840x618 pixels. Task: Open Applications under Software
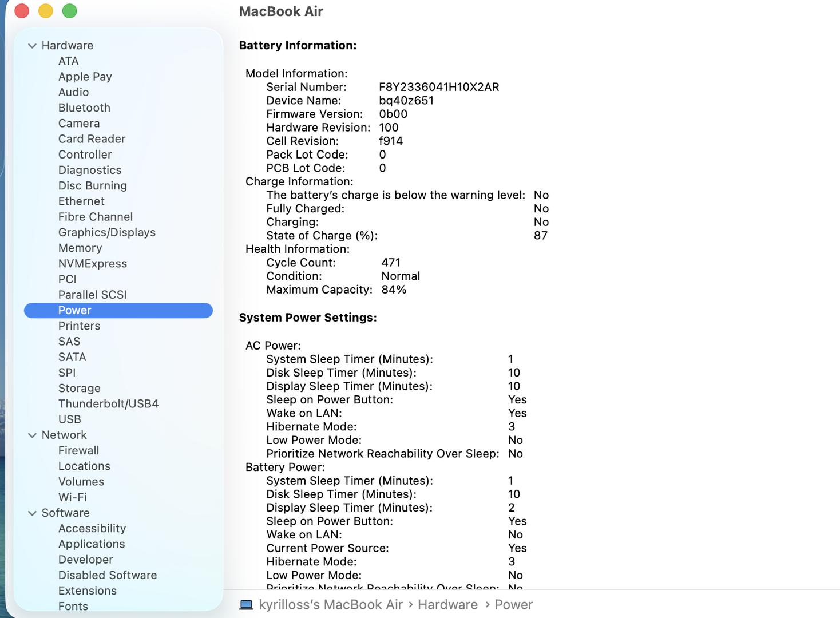click(x=92, y=544)
